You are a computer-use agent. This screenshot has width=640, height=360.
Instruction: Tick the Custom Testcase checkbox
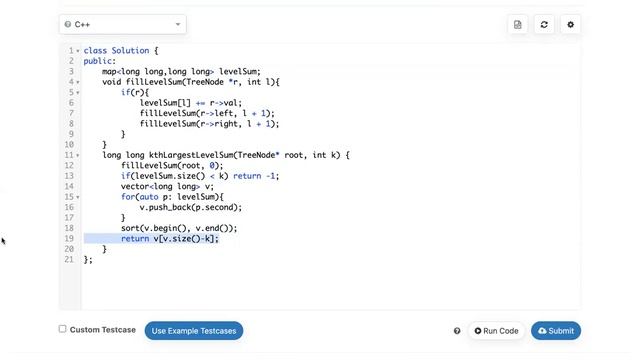pos(62,329)
